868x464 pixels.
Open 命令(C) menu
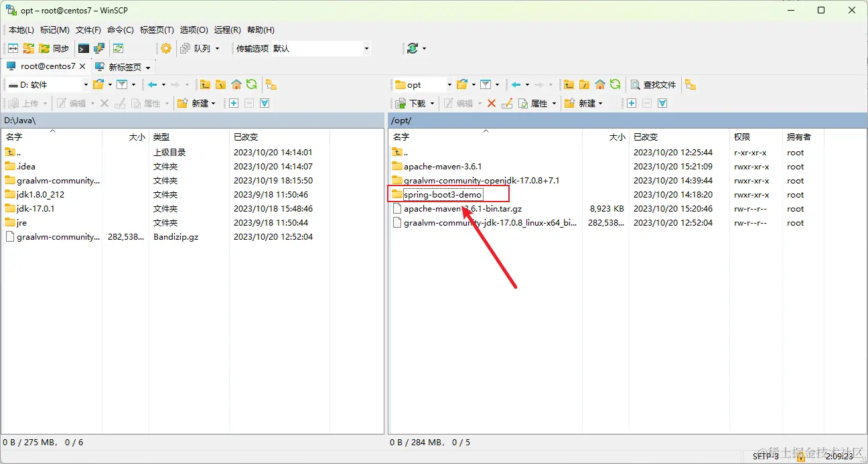point(121,30)
